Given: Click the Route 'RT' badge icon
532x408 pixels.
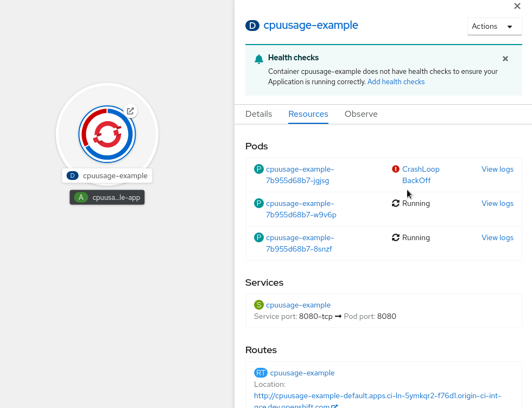Looking at the screenshot, I should click(261, 373).
